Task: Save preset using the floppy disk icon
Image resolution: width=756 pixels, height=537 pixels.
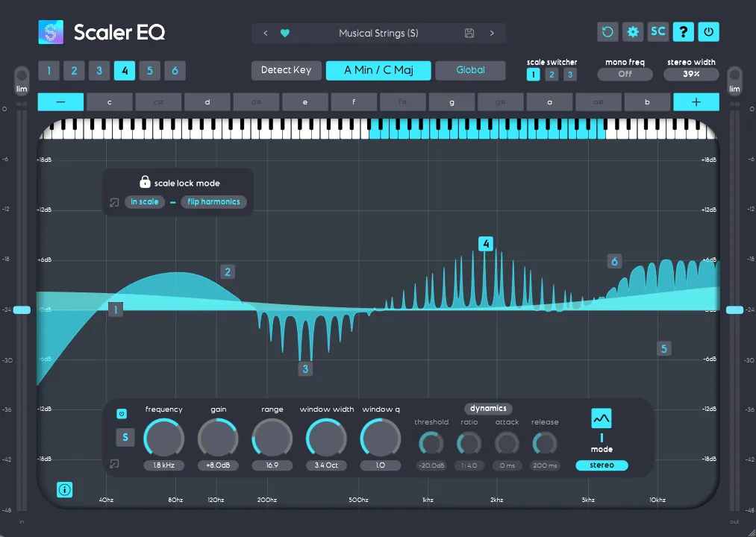Action: 469,34
